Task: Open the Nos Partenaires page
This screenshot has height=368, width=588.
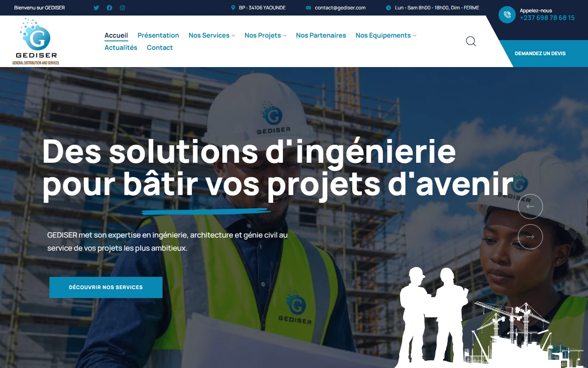Action: tap(321, 36)
